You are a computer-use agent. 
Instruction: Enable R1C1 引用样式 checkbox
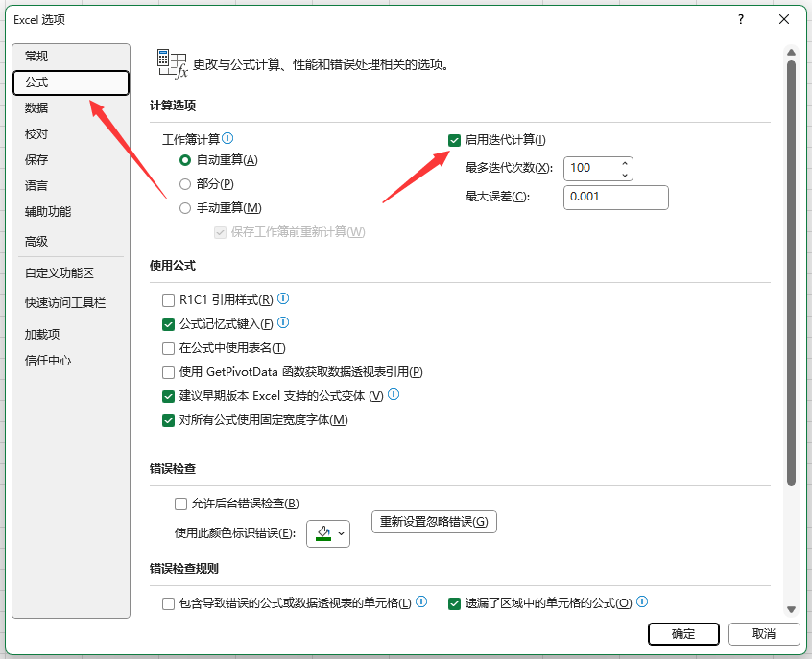(x=168, y=301)
